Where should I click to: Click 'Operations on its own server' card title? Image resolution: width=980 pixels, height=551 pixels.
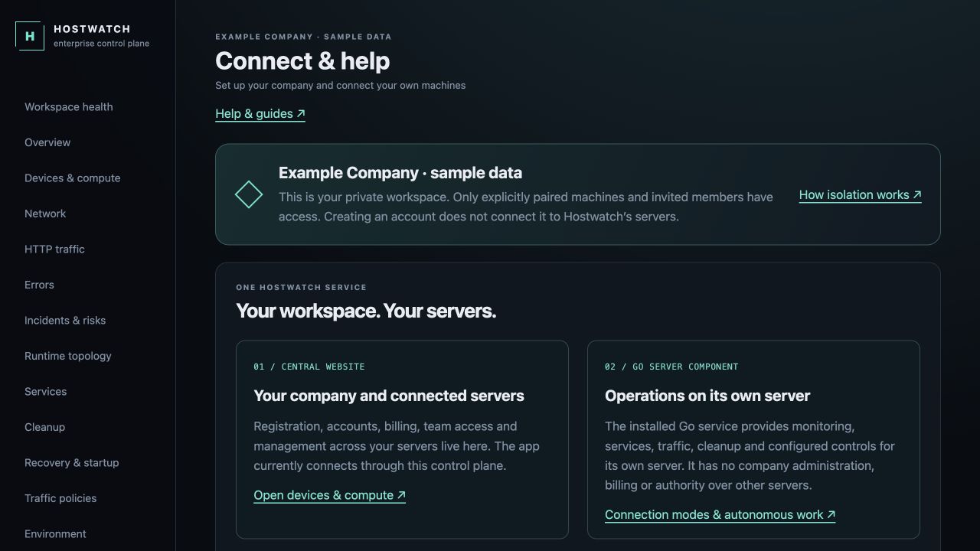pyautogui.click(x=707, y=396)
